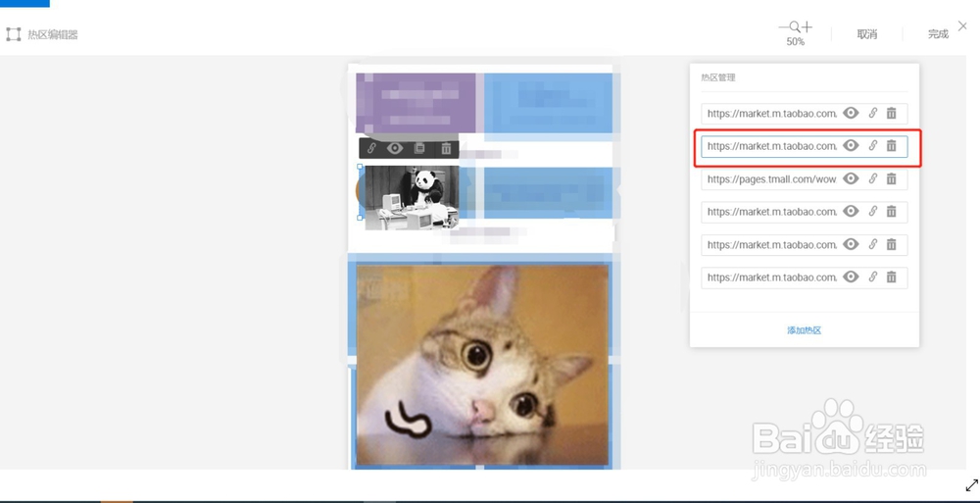Close the hotspot editor with the X
Screen dimensions: 980x503
point(962,26)
